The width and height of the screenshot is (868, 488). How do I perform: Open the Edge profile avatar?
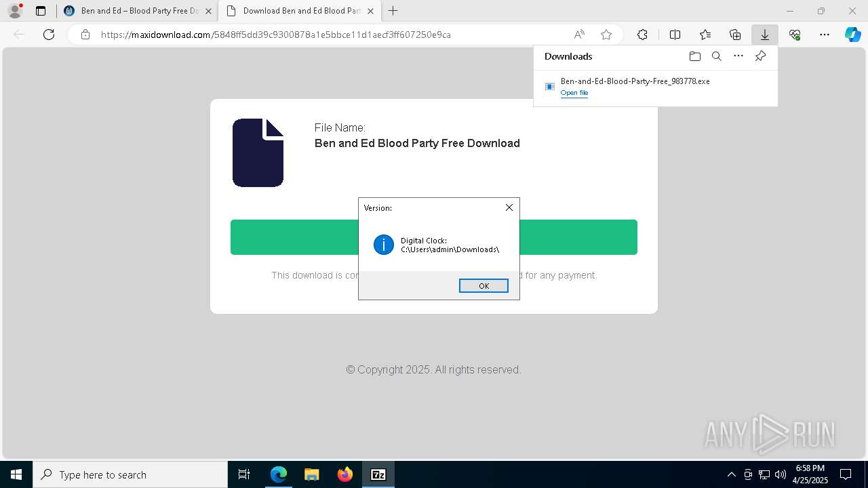click(x=14, y=11)
